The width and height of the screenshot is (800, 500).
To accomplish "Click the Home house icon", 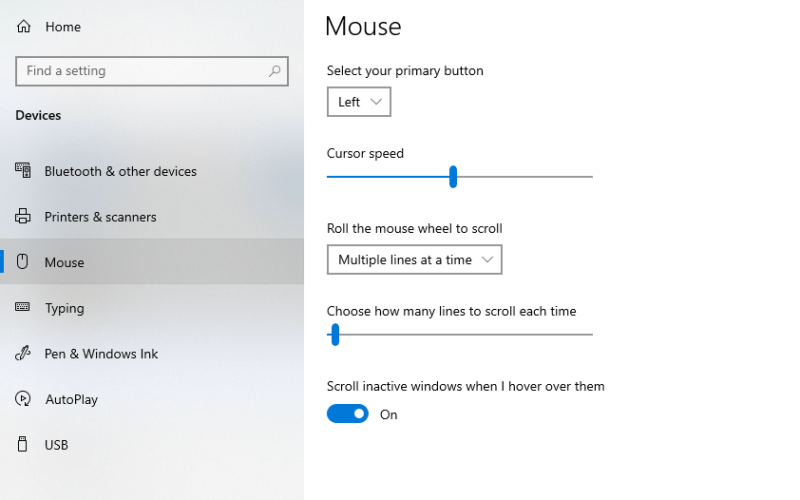I will 23,27.
